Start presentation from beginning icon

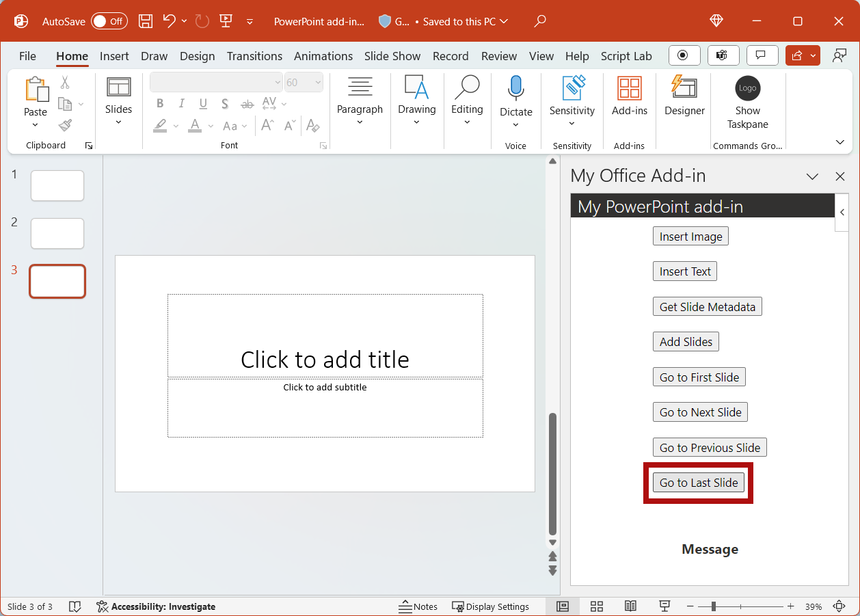[226, 21]
